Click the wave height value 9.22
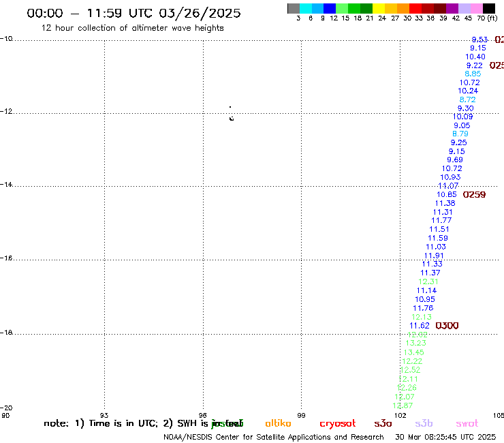 (x=475, y=65)
